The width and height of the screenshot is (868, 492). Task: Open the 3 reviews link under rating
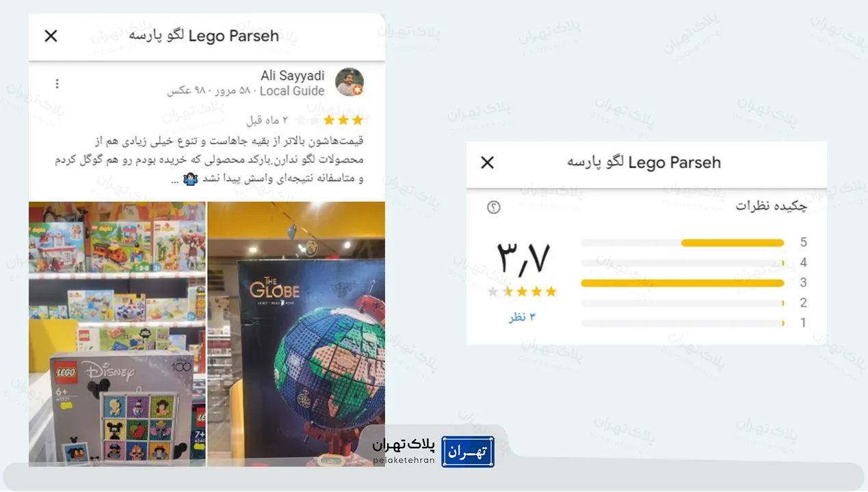click(522, 317)
